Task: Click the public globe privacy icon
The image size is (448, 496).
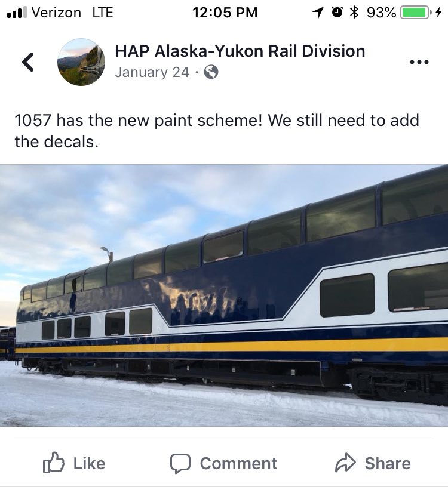Action: [211, 72]
